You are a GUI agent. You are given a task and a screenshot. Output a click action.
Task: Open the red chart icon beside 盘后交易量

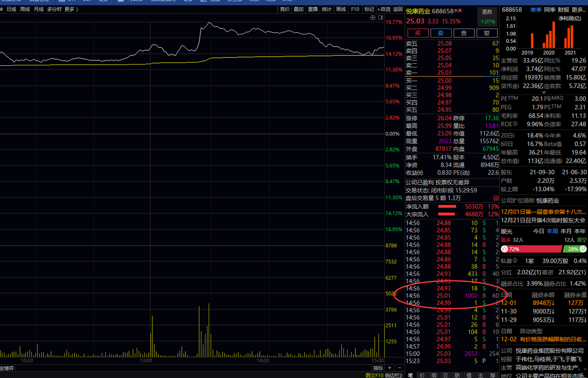point(496,198)
